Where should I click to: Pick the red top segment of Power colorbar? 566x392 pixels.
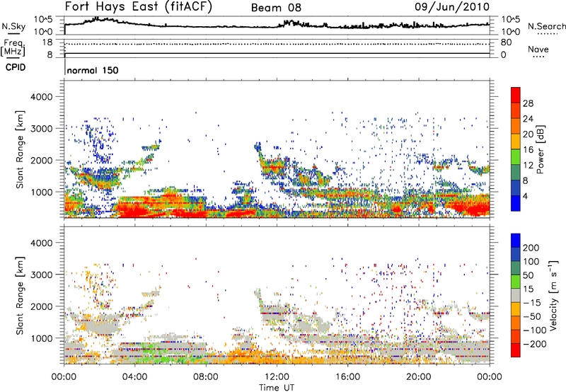(x=516, y=95)
